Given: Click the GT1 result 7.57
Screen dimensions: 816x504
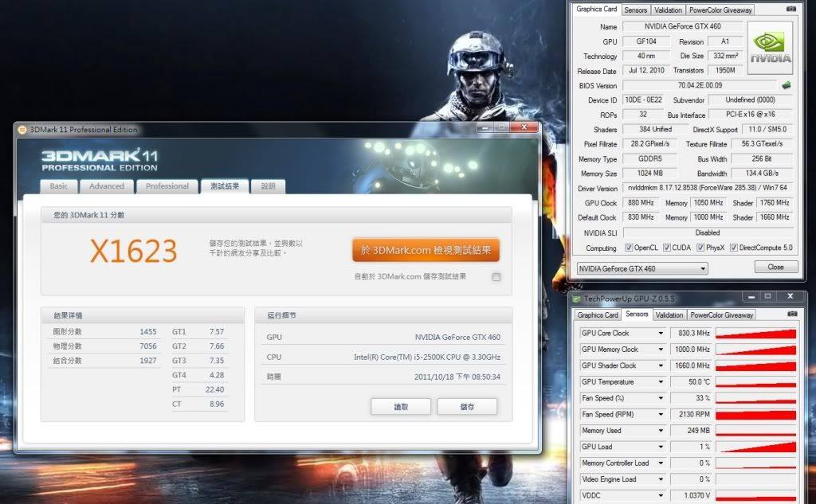Looking at the screenshot, I should tap(217, 332).
